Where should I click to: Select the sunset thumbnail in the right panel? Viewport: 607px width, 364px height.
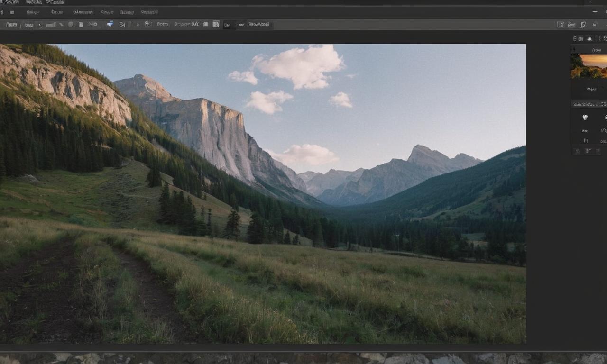tap(589, 66)
